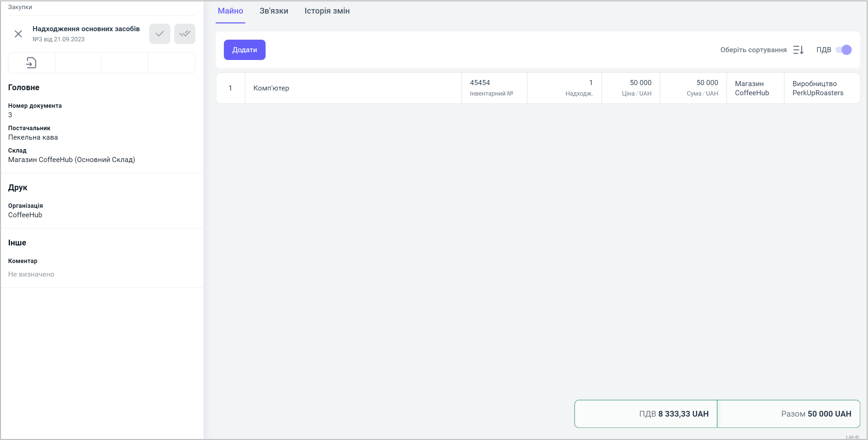Switch to the Зв'язки tab
The image size is (868, 440).
pos(273,11)
